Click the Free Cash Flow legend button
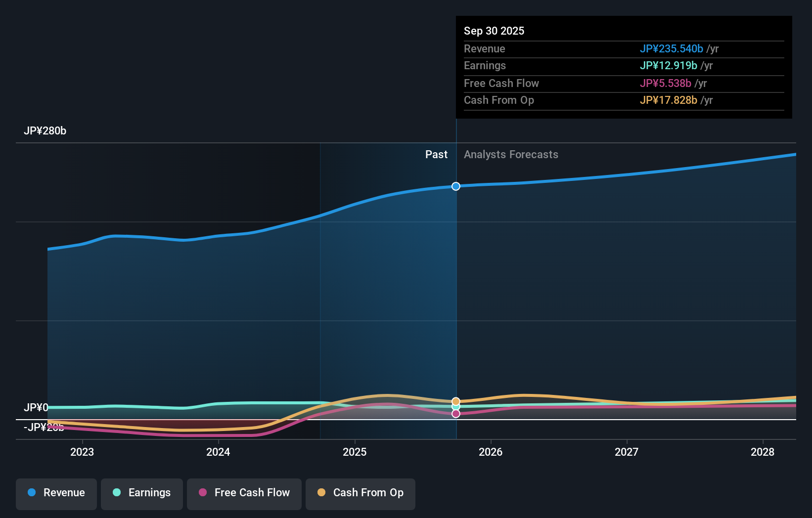 (x=244, y=494)
